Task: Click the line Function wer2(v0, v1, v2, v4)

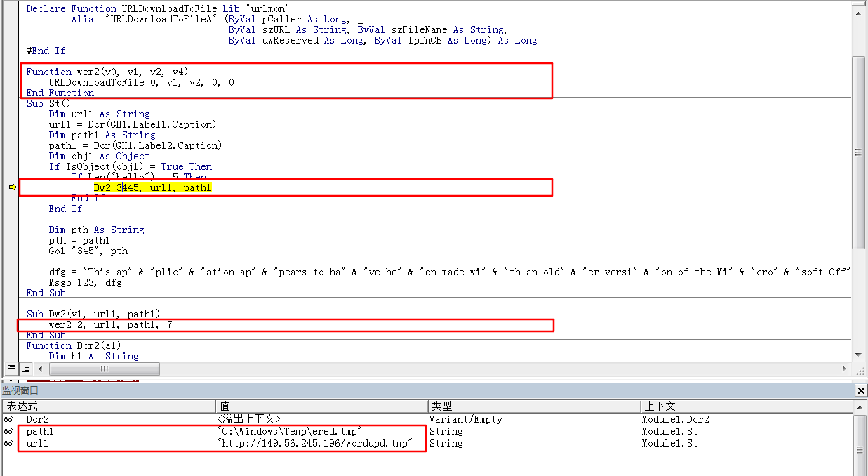Action: tap(107, 72)
